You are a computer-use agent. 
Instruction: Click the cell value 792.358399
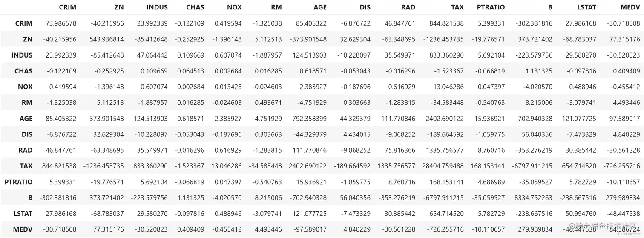(x=310, y=119)
